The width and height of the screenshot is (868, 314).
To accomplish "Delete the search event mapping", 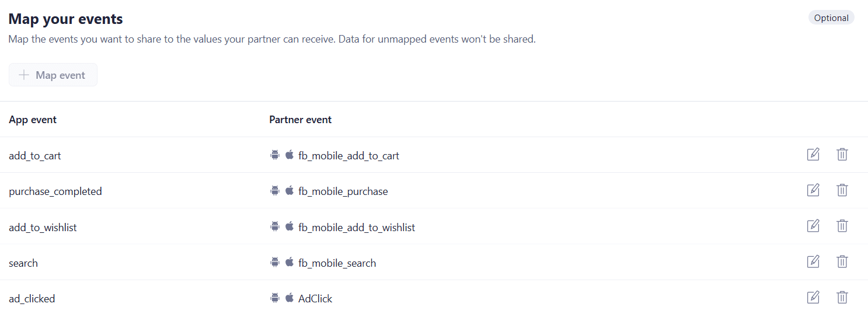I will coord(842,262).
